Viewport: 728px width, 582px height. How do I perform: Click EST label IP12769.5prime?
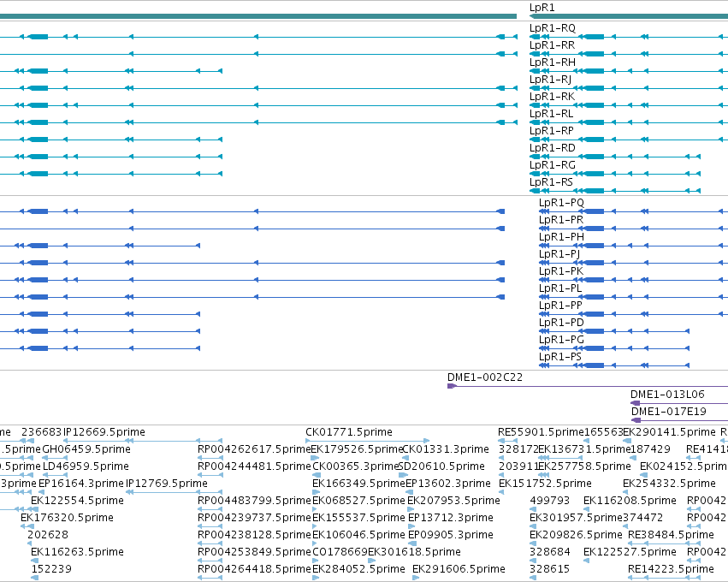167,484
